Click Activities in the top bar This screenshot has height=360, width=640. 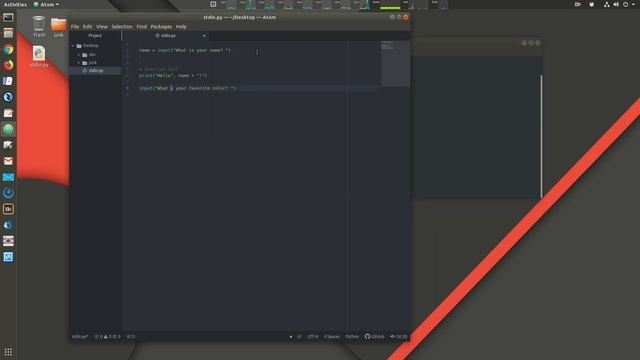point(15,4)
